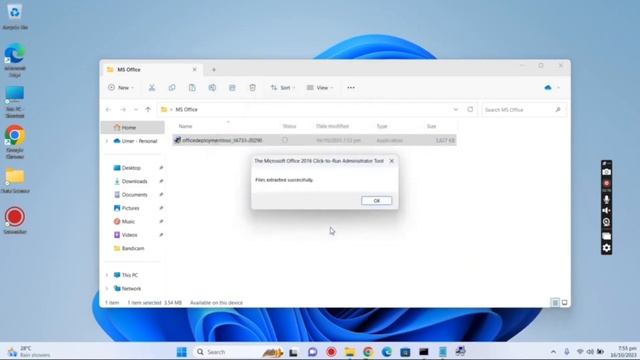Switch to large thumbnails view button

tap(564, 302)
